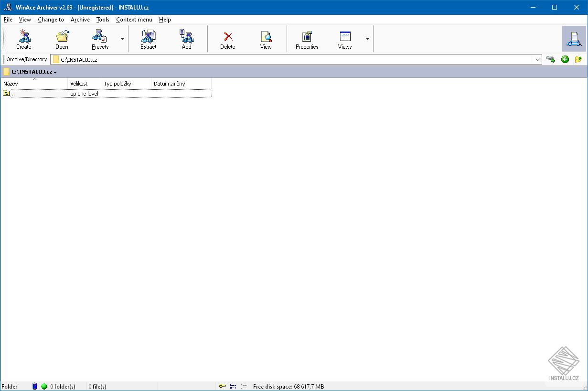Click the "Folder" label in status bar
The width and height of the screenshot is (588, 391).
pyautogui.click(x=10, y=387)
